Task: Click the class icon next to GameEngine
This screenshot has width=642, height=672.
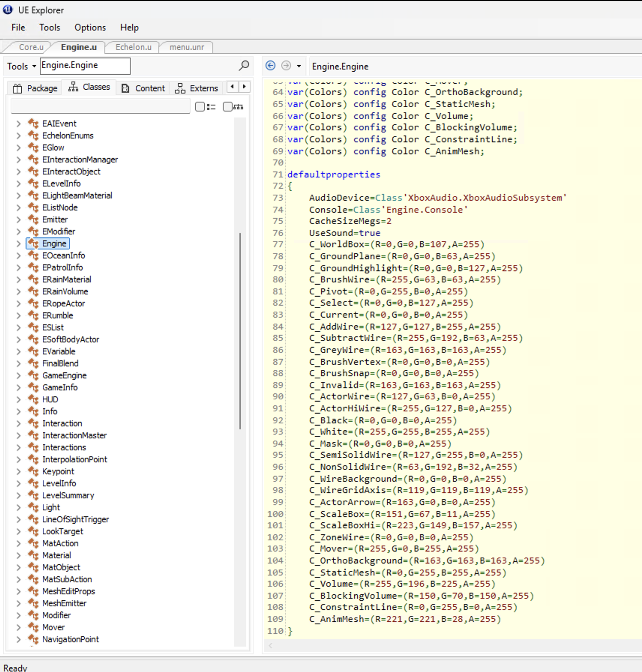Action: click(33, 375)
